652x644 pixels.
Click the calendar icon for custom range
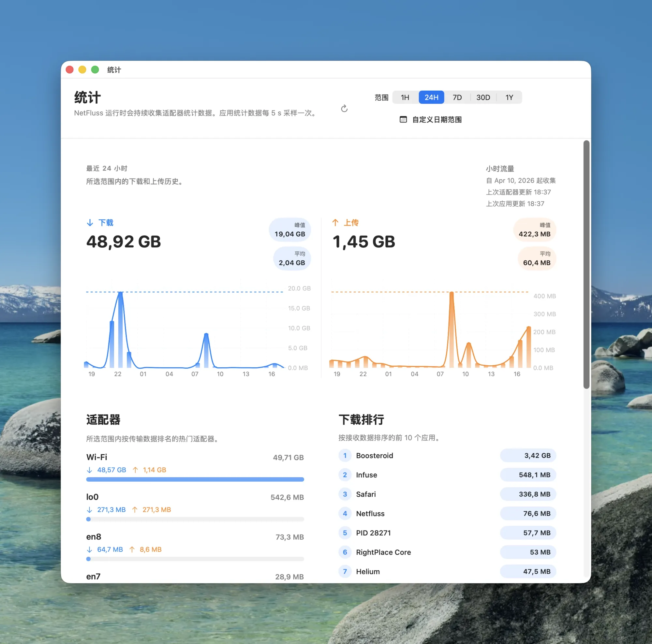(403, 119)
